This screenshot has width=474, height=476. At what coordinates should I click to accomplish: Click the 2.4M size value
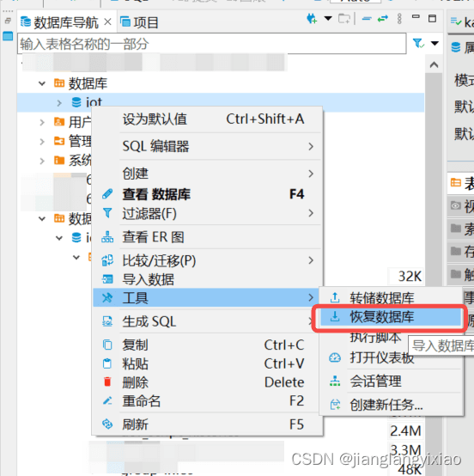(405, 431)
